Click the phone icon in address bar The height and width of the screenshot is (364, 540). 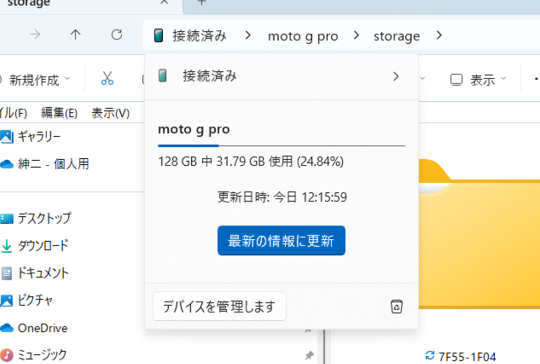point(158,35)
